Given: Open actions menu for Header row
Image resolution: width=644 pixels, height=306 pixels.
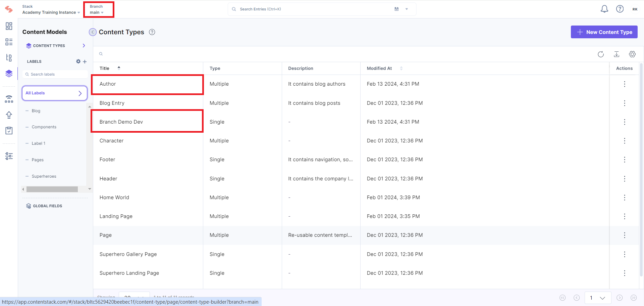Looking at the screenshot, I should pyautogui.click(x=625, y=179).
